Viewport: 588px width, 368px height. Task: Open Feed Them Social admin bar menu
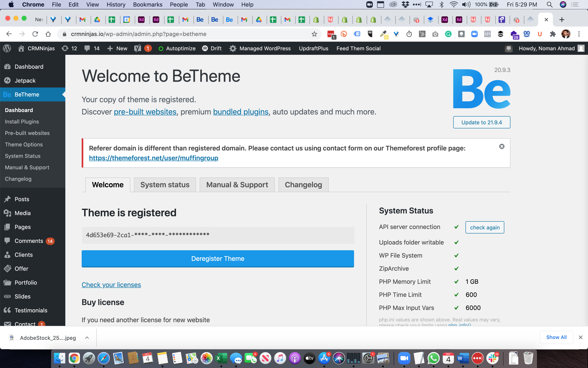[358, 48]
